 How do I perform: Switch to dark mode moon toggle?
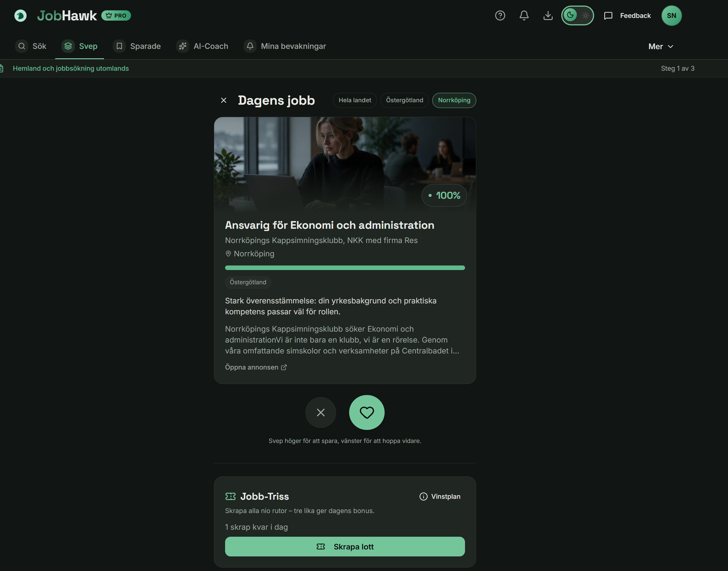point(570,15)
